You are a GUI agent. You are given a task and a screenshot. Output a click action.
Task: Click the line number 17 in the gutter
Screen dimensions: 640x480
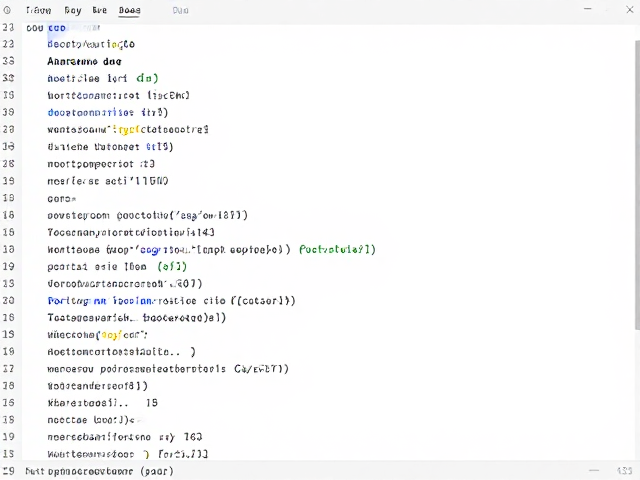pyautogui.click(x=8, y=369)
